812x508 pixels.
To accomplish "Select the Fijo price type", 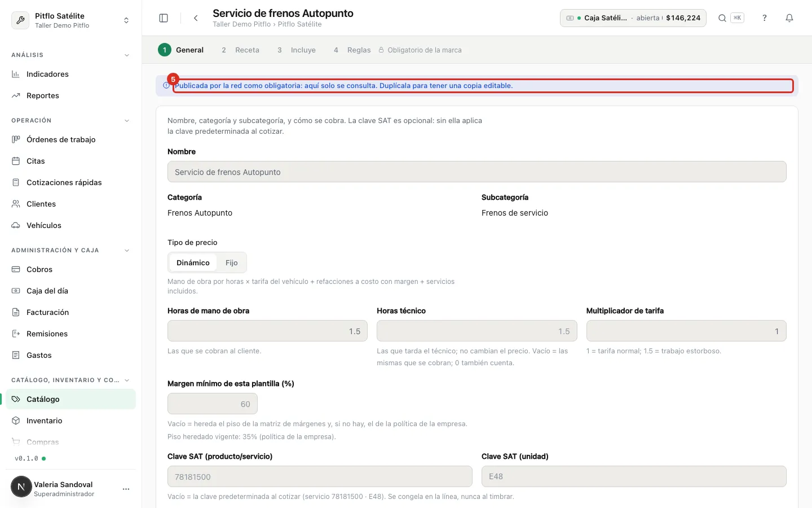I will coord(231,262).
